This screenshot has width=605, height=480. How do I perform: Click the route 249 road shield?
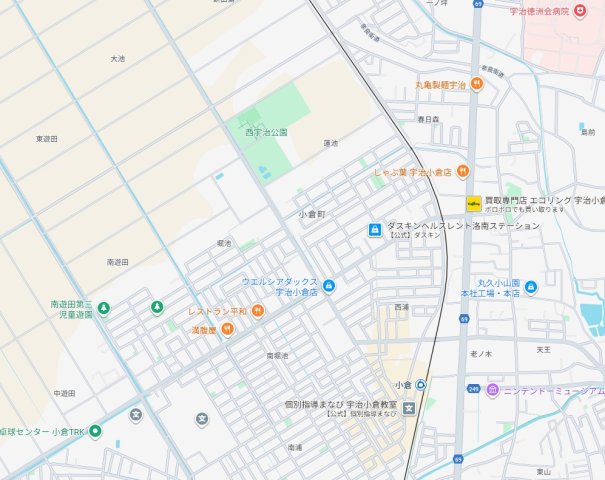pos(473,389)
